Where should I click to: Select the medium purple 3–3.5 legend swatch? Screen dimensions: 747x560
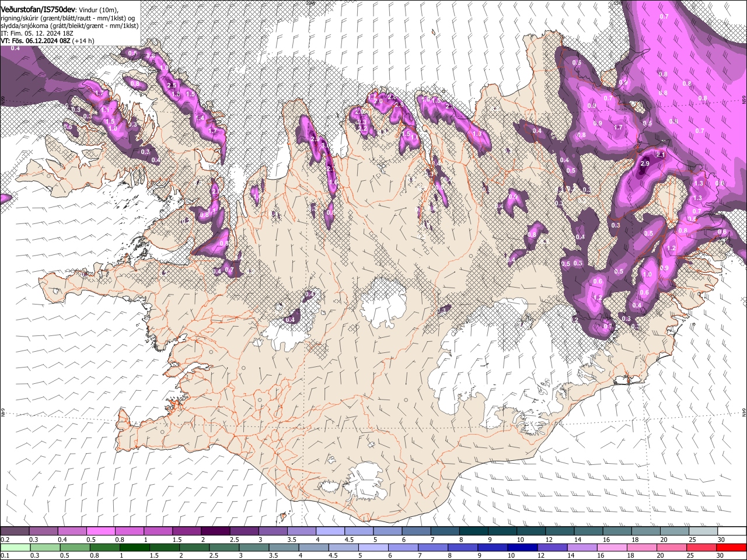[273, 531]
